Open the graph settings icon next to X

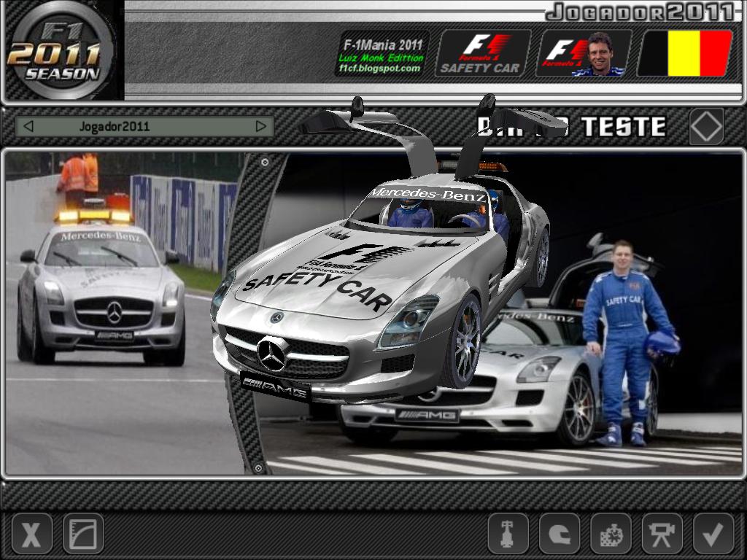click(x=83, y=534)
